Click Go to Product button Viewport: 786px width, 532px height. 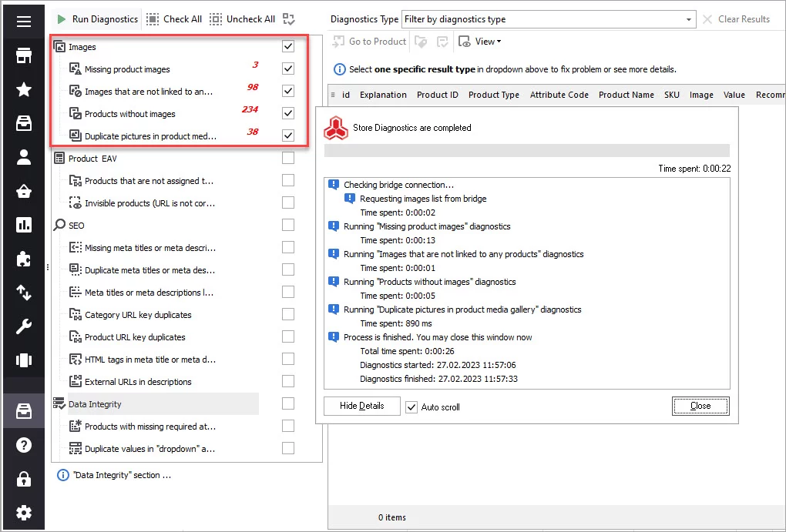coord(370,42)
